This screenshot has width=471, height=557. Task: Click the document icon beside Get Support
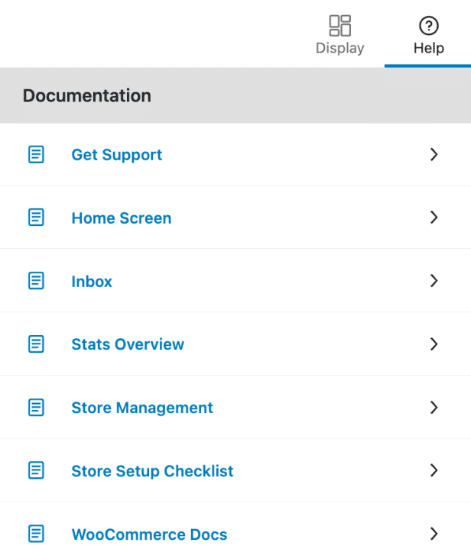pos(36,155)
